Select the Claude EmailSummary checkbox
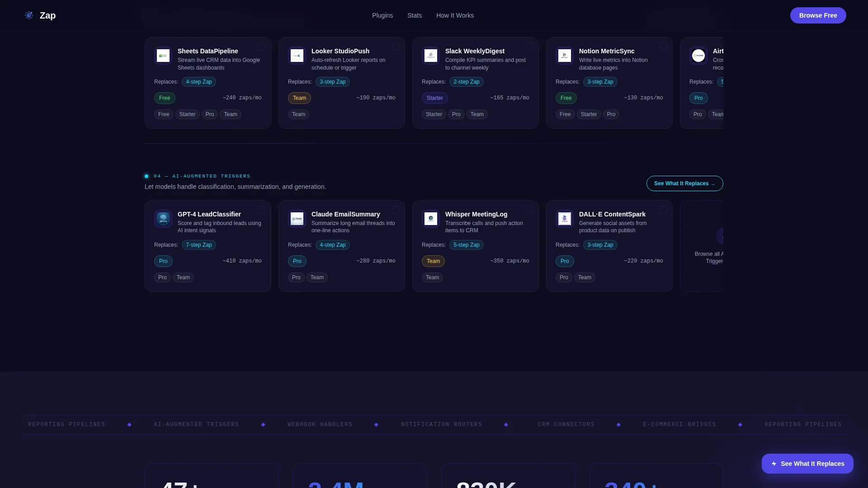 point(396,210)
